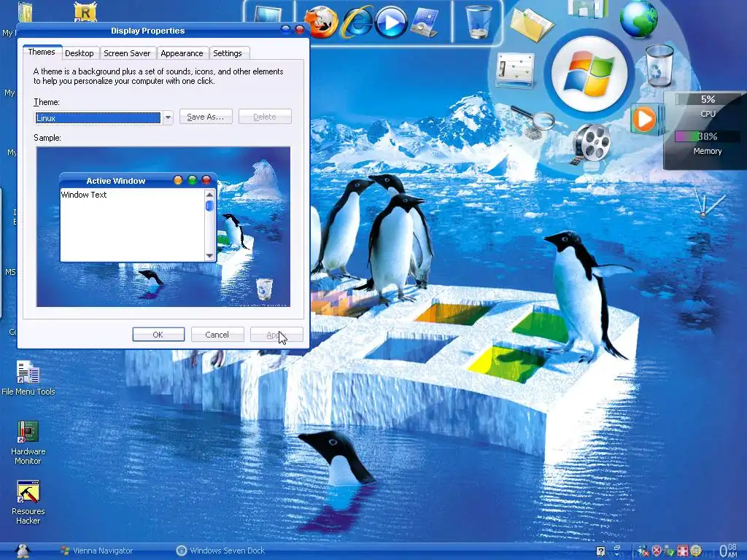Open the control panel icon left of the orb
The width and height of the screenshot is (747, 560).
click(514, 71)
